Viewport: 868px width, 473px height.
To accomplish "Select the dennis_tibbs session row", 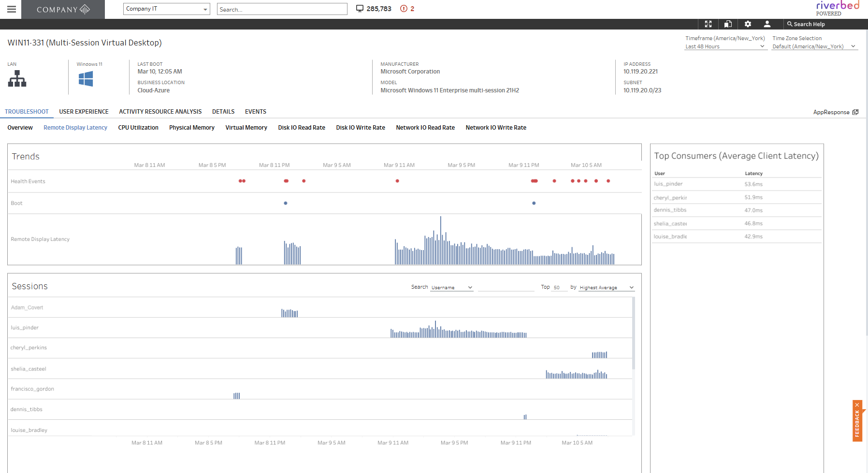I will coord(320,410).
